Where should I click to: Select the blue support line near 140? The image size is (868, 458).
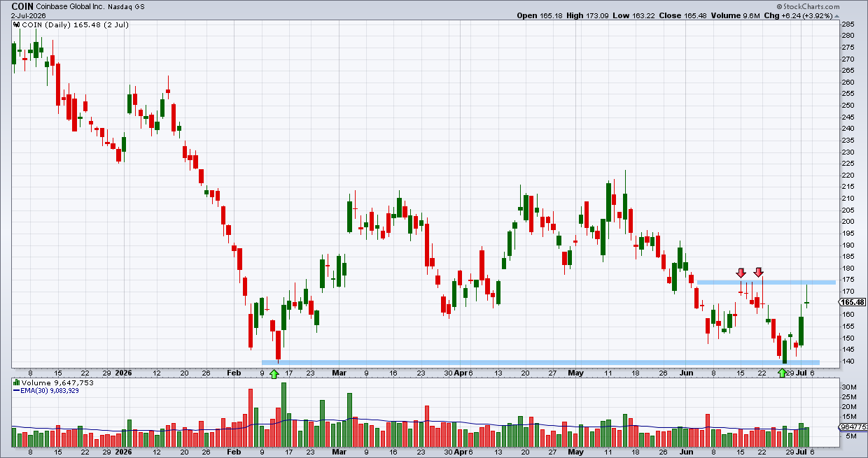click(540, 362)
